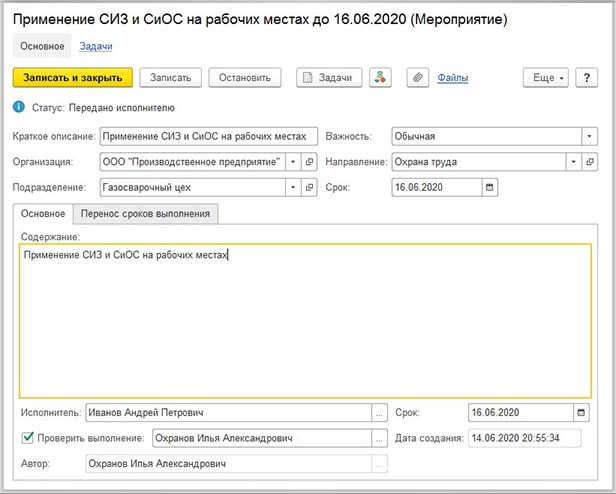Click the top Срок date field
This screenshot has height=494, width=616.
click(437, 187)
